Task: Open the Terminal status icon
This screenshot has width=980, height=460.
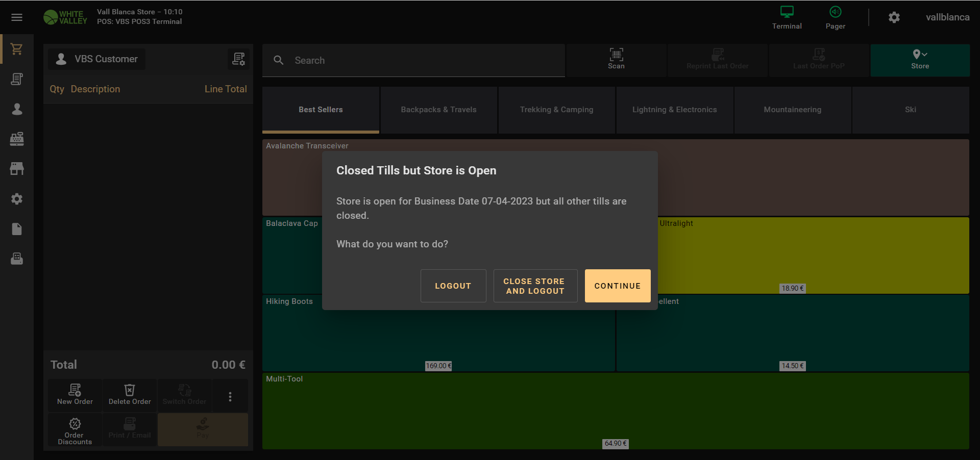Action: coord(787,17)
